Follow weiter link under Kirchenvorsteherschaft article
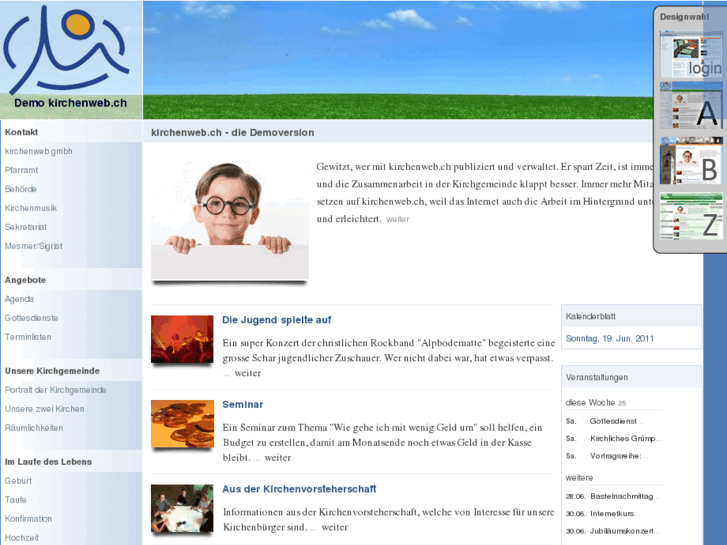The width and height of the screenshot is (727, 545). coord(335,527)
